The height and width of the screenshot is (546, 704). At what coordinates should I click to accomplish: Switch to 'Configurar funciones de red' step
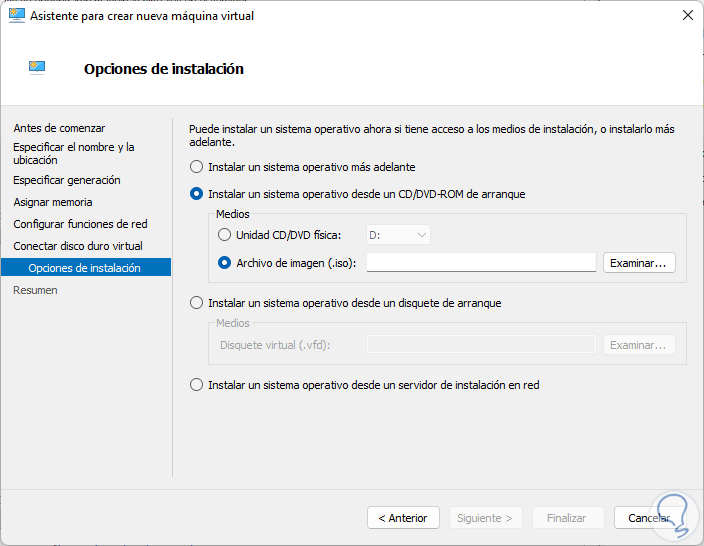point(80,224)
